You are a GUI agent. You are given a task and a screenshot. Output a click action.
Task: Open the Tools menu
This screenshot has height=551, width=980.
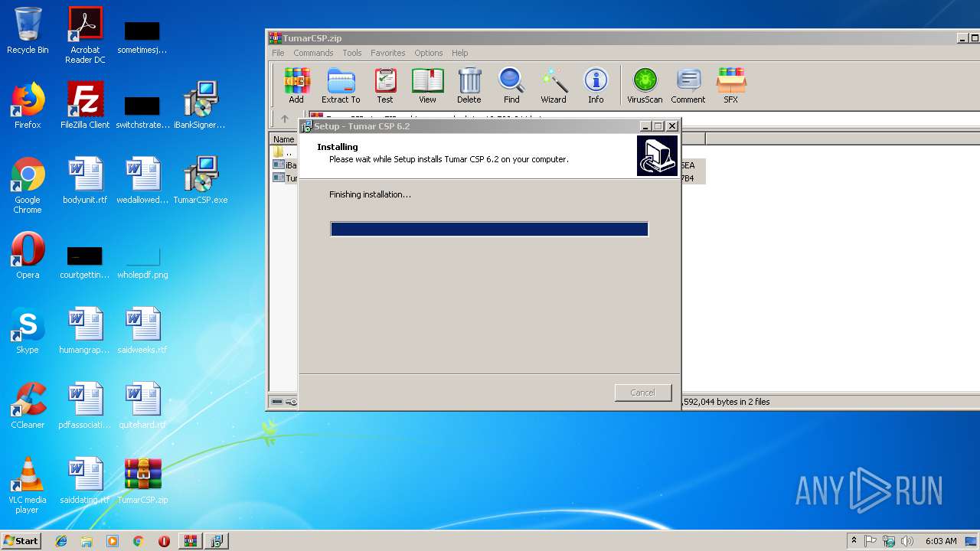tap(352, 53)
